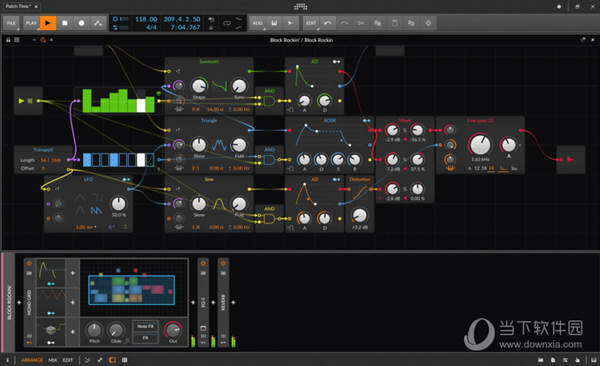Click the red audio output arrow module
This screenshot has height=366, width=600.
(x=571, y=160)
